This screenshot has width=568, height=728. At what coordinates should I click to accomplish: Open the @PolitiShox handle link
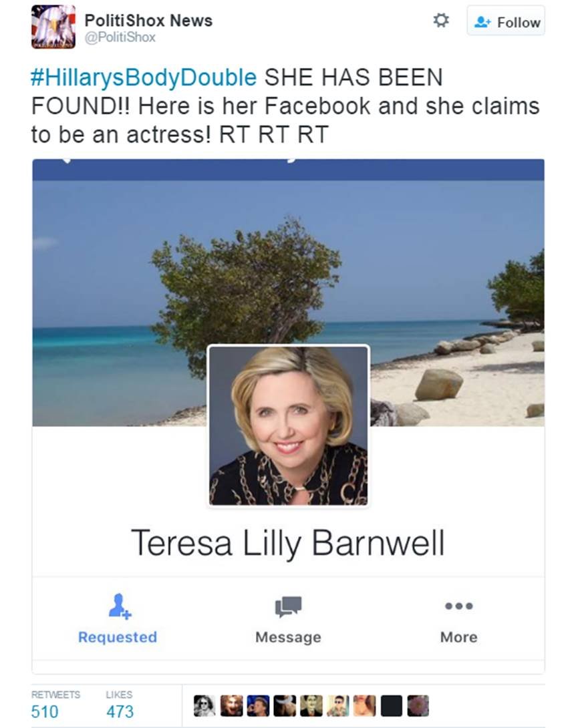pyautogui.click(x=120, y=37)
